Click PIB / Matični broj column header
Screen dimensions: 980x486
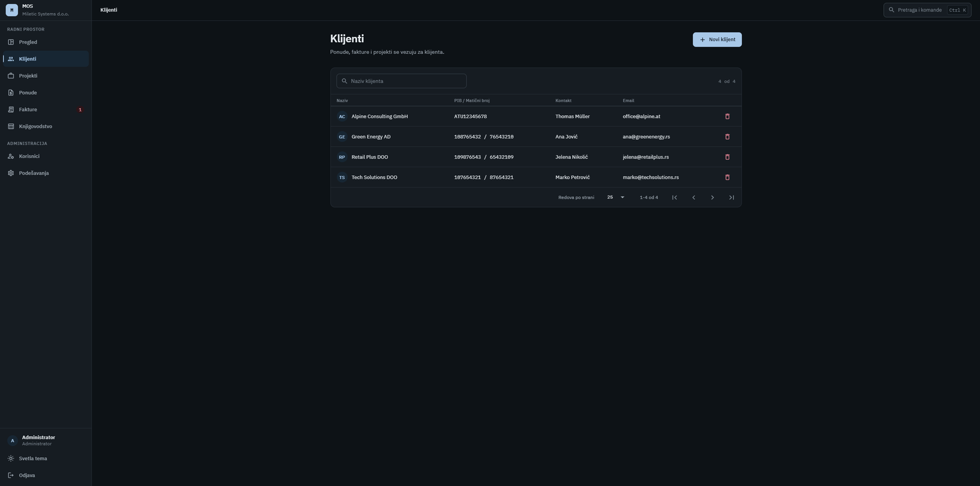[x=472, y=101]
